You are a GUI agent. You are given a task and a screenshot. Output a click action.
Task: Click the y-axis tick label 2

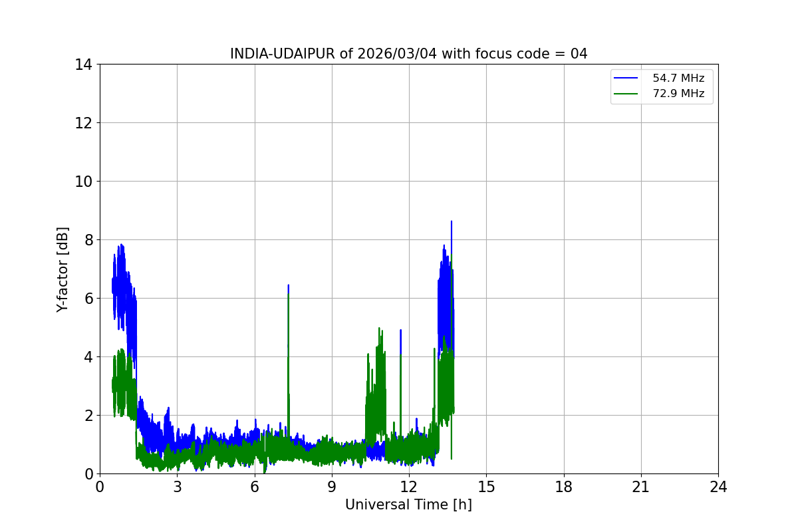tap(88, 416)
